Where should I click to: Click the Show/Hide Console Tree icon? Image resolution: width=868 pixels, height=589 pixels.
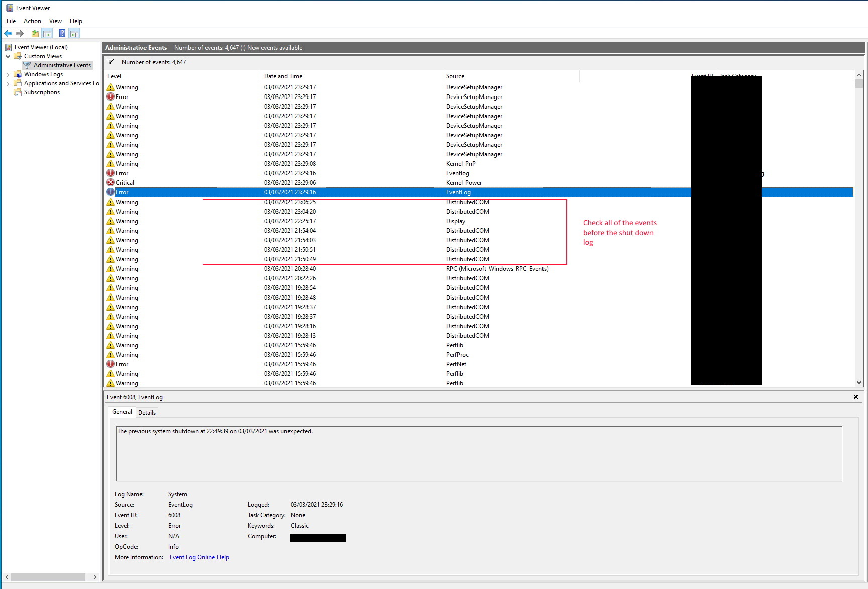(x=47, y=34)
